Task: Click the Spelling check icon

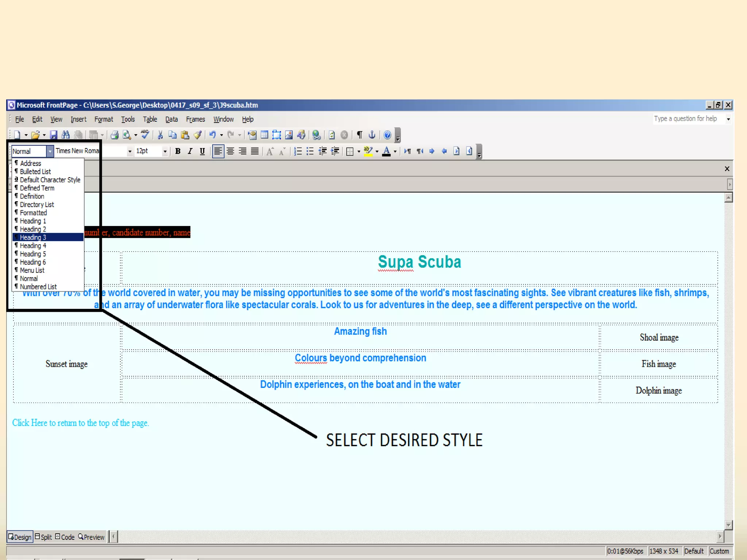Action: (x=145, y=135)
